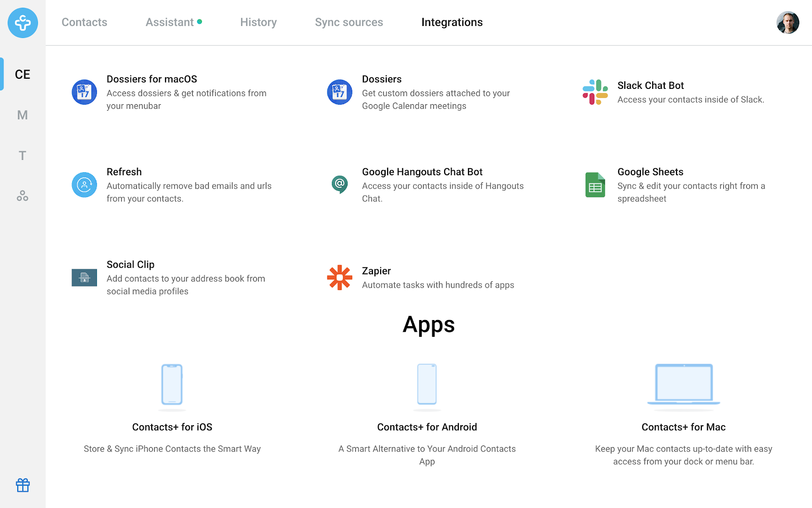Switch to the Contacts tab

pyautogui.click(x=84, y=22)
